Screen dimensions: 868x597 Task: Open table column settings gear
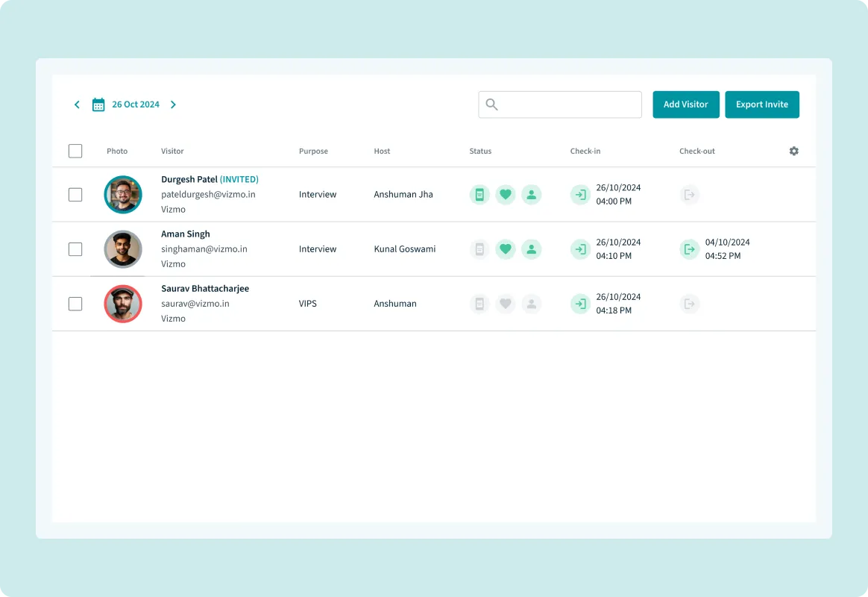(794, 151)
